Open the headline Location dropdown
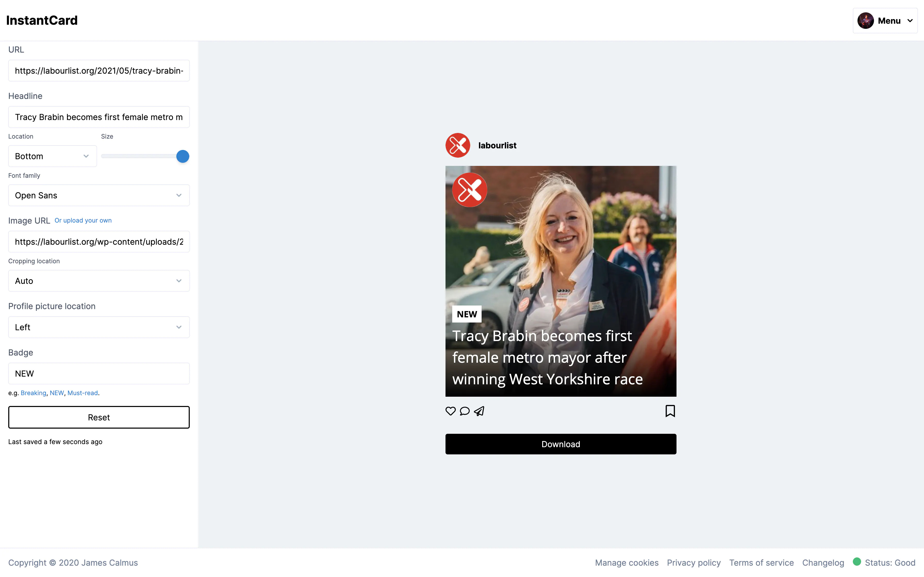Viewport: 924px width, 577px height. tap(52, 156)
